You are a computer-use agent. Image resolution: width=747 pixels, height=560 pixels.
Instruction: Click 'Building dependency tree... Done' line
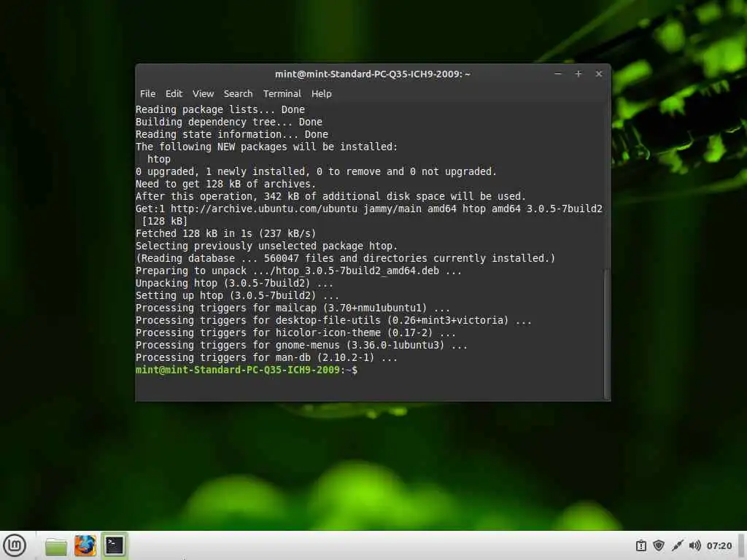point(228,122)
